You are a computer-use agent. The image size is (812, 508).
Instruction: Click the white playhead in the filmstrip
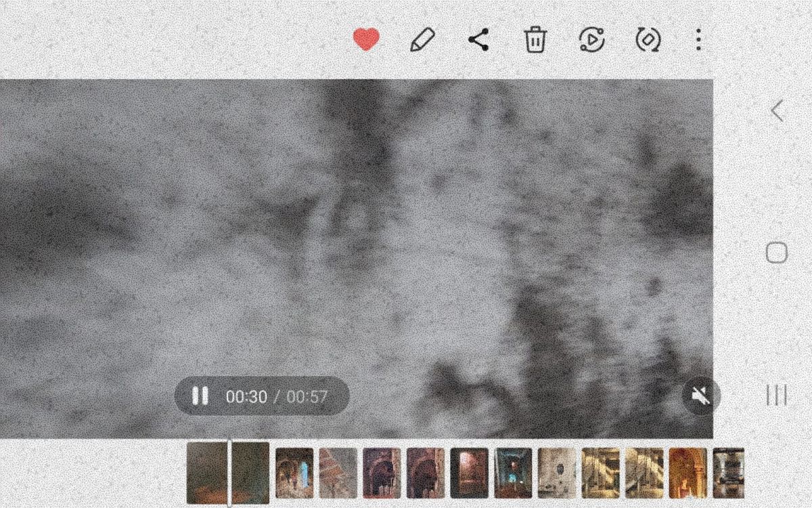[229, 473]
